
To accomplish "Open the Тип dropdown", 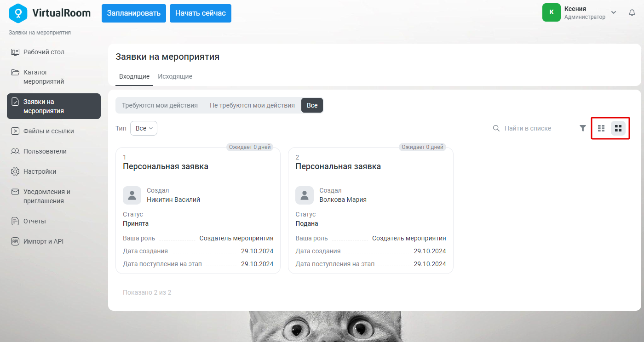I will click(x=144, y=128).
